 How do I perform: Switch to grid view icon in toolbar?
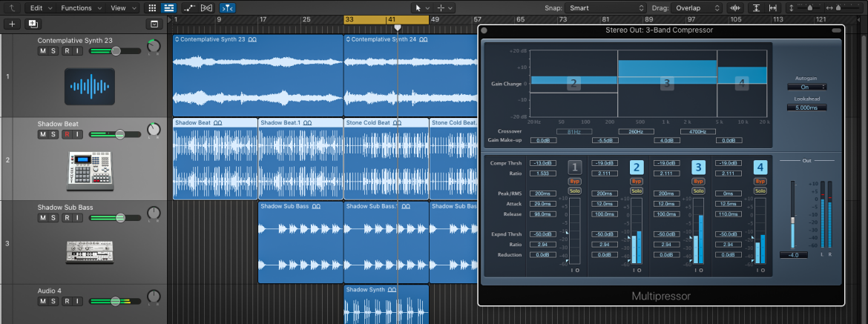151,8
